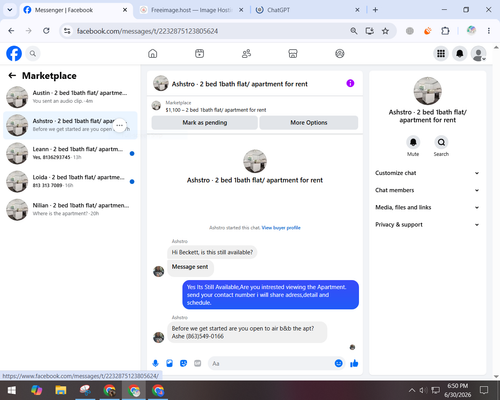Close the Freeimage.host tab
500x400 pixels.
[241, 10]
